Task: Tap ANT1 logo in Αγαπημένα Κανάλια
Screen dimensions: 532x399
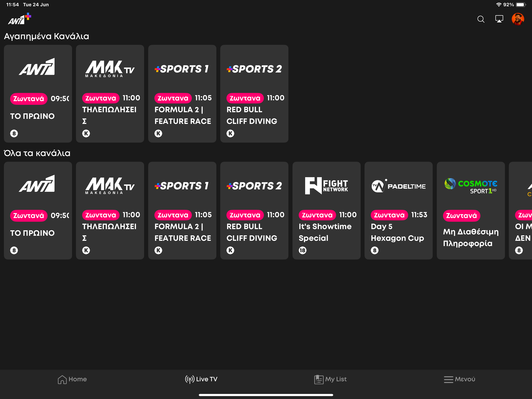Action: coord(37,67)
